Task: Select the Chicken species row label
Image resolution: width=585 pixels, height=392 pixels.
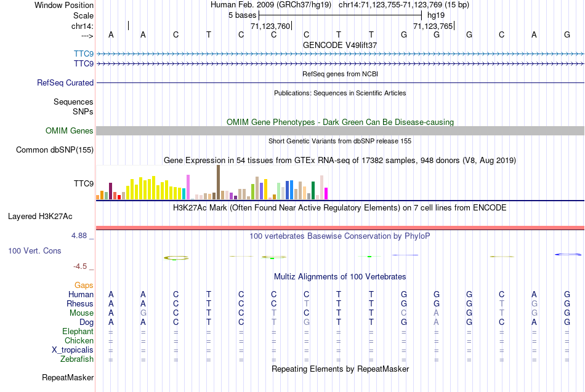Action: coord(79,340)
